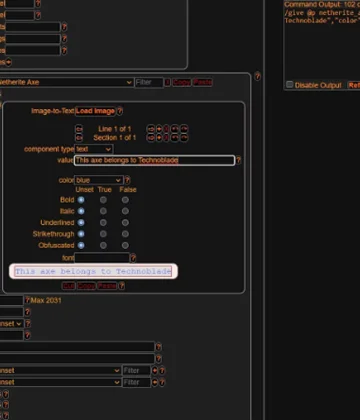
Task: Set Bold to True
Action: click(x=103, y=200)
